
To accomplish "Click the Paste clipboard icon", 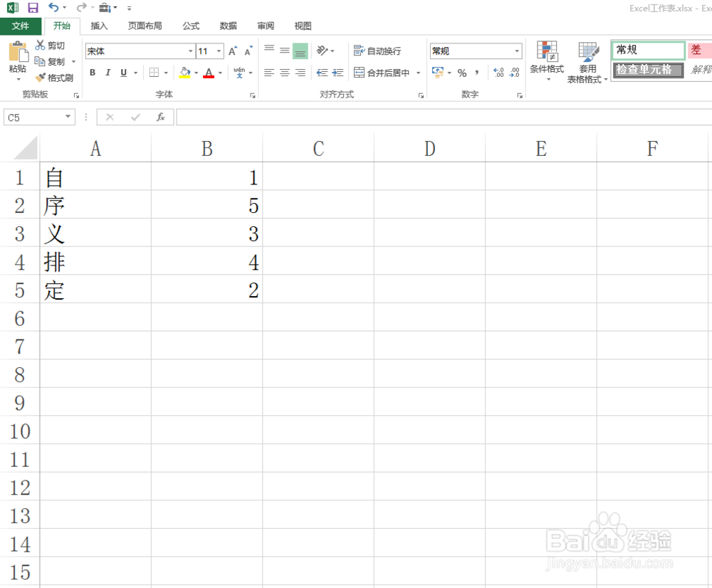I will coord(18,51).
